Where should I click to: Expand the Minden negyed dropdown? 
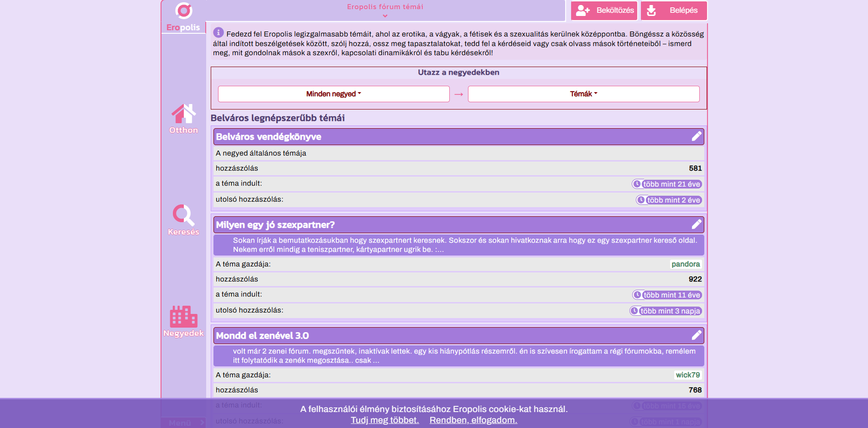[x=334, y=94]
